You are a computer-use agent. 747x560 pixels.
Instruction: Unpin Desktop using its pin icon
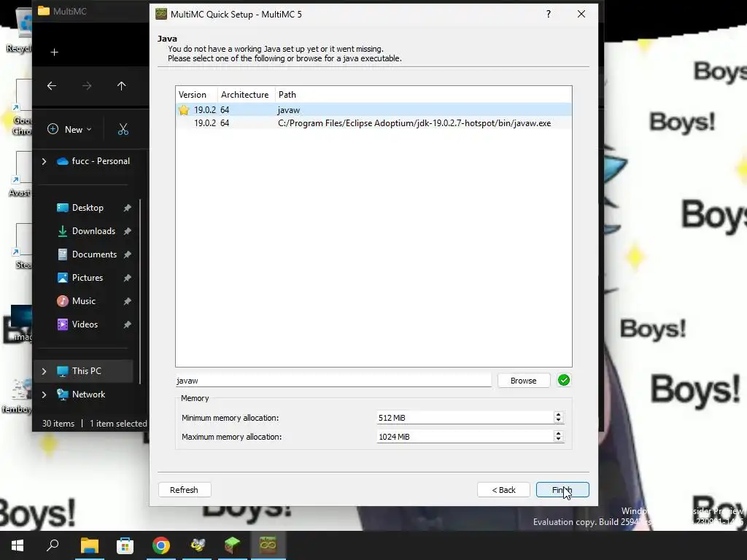[127, 208]
